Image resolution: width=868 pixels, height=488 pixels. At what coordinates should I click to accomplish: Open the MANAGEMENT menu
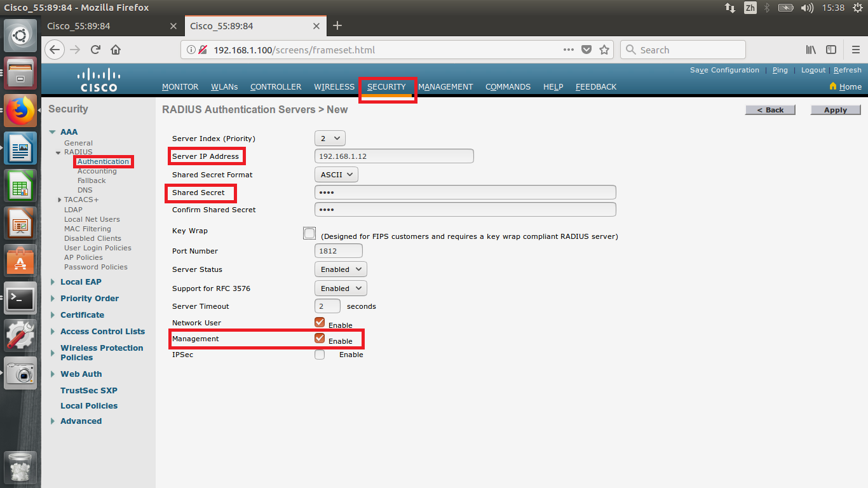point(445,86)
